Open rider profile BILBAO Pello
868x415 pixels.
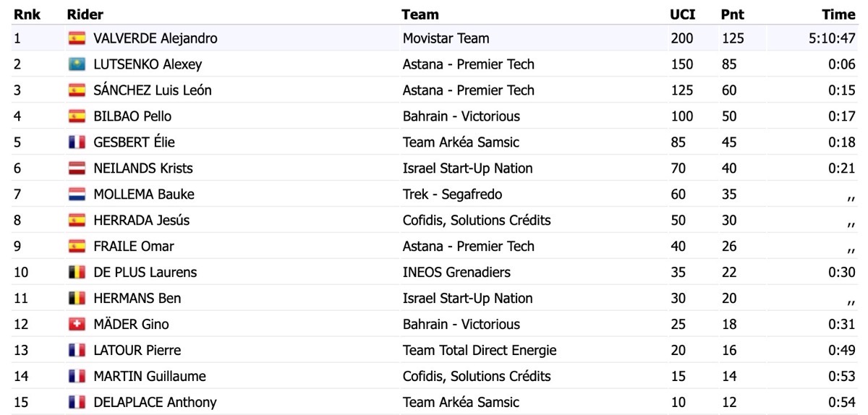pyautogui.click(x=132, y=116)
